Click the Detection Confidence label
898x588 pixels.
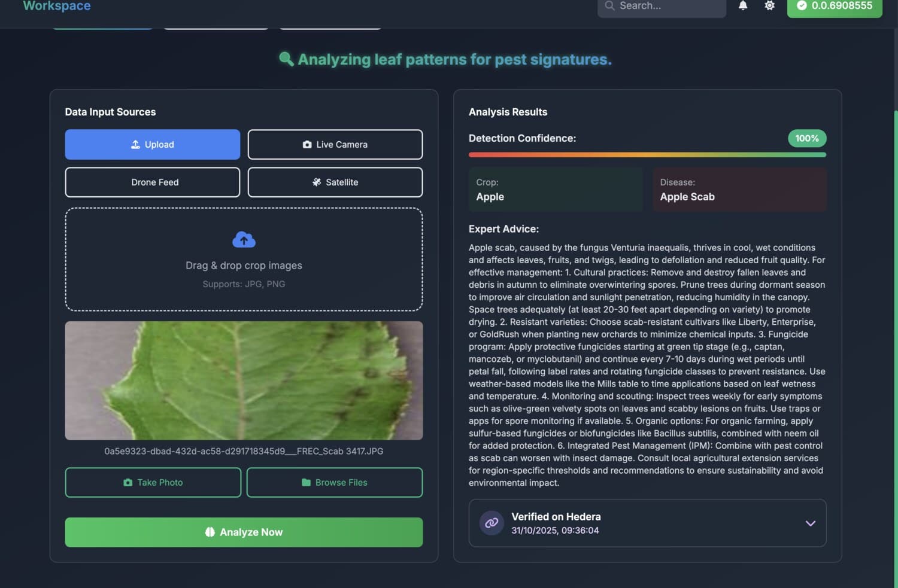522,138
